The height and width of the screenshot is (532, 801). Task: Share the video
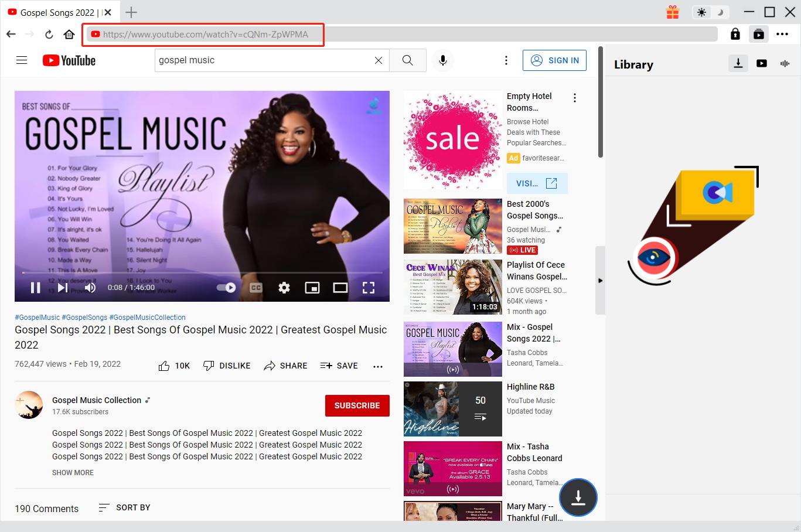[x=285, y=366]
